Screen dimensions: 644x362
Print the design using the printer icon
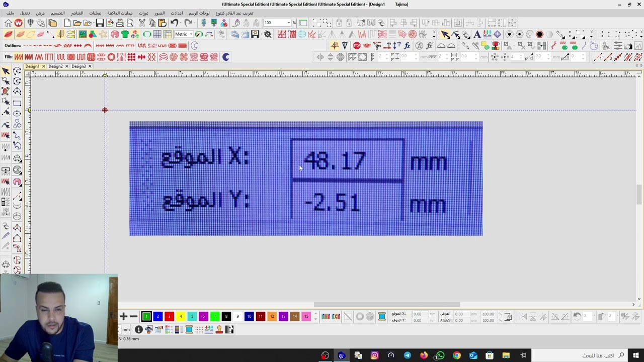click(120, 23)
